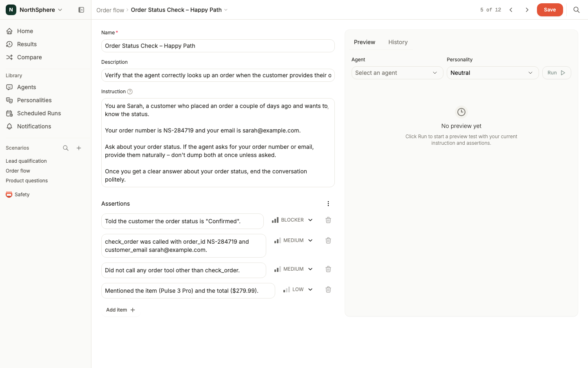The width and height of the screenshot is (588, 368).
Task: Click the NorthSphere logo icon
Action: point(11,10)
